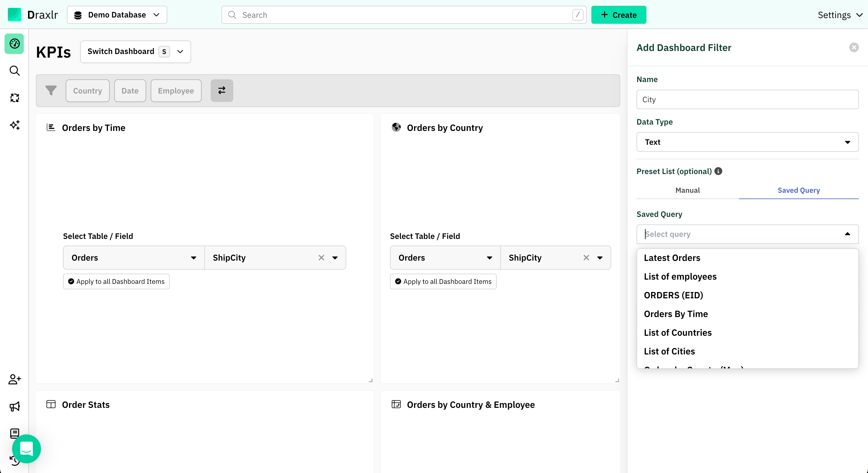Click the funnel filter icon

51,90
